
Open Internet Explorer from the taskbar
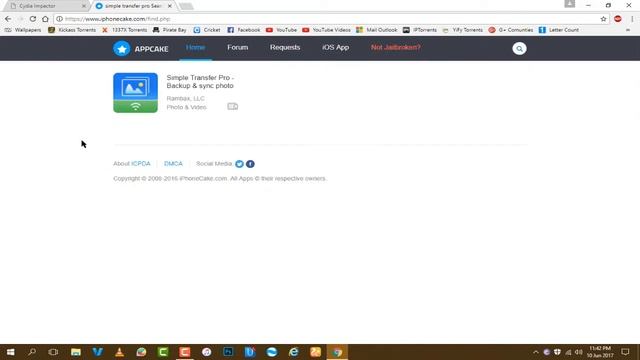[x=293, y=352]
